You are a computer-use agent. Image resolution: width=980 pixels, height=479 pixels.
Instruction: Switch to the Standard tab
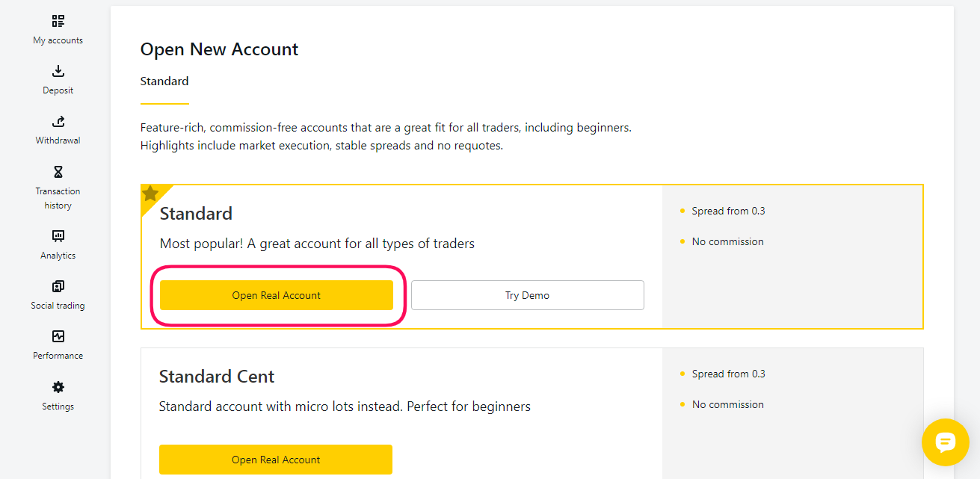point(164,81)
